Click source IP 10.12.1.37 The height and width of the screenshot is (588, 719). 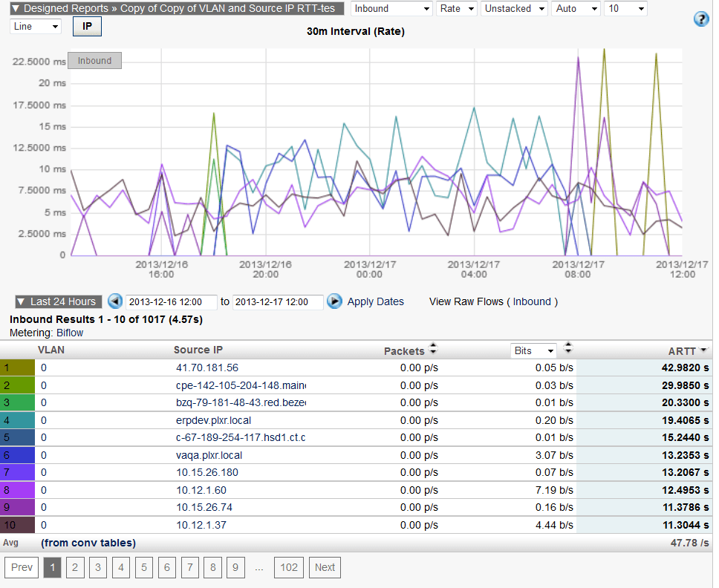click(201, 525)
